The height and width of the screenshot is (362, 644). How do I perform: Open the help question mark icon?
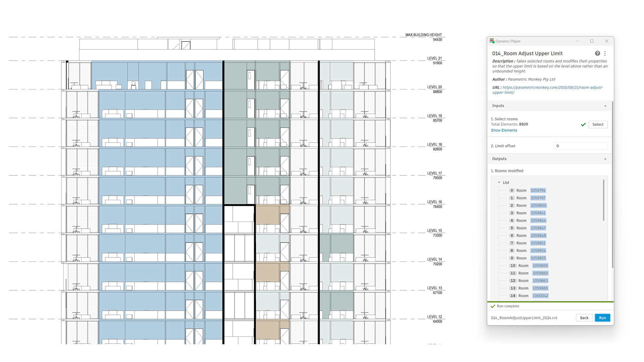click(597, 54)
